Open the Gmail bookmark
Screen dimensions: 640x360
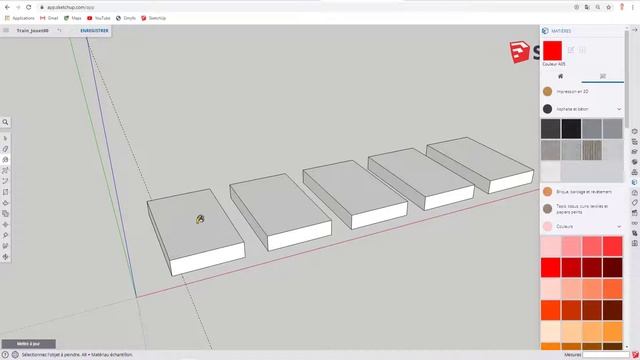49,18
